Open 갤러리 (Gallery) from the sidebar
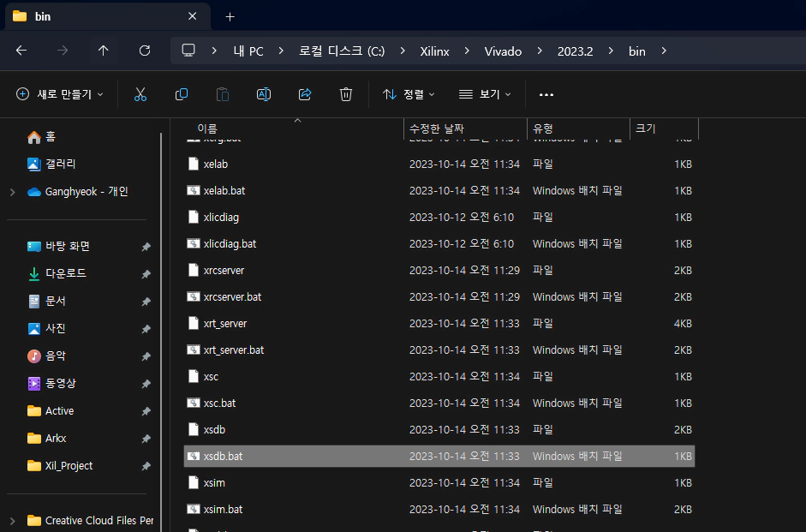The width and height of the screenshot is (806, 532). click(54, 164)
